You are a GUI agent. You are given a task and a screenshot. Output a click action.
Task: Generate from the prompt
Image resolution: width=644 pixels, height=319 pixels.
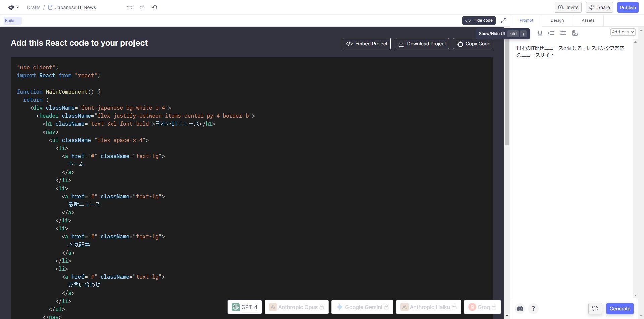coord(620,309)
